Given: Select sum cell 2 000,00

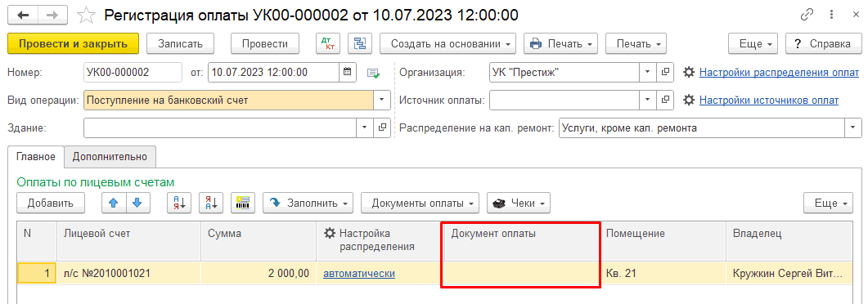Looking at the screenshot, I should coord(259,274).
